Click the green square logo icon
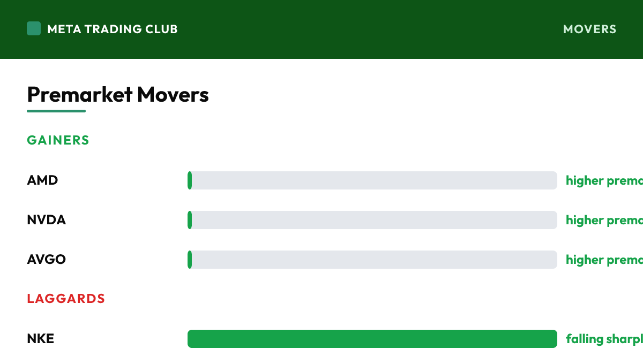Screen dimensions: 643x364 (34, 28)
